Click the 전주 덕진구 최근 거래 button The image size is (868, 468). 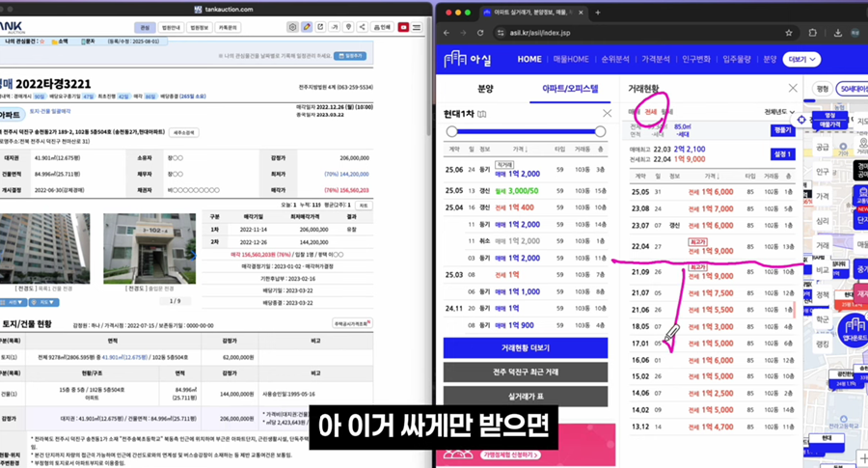point(526,372)
